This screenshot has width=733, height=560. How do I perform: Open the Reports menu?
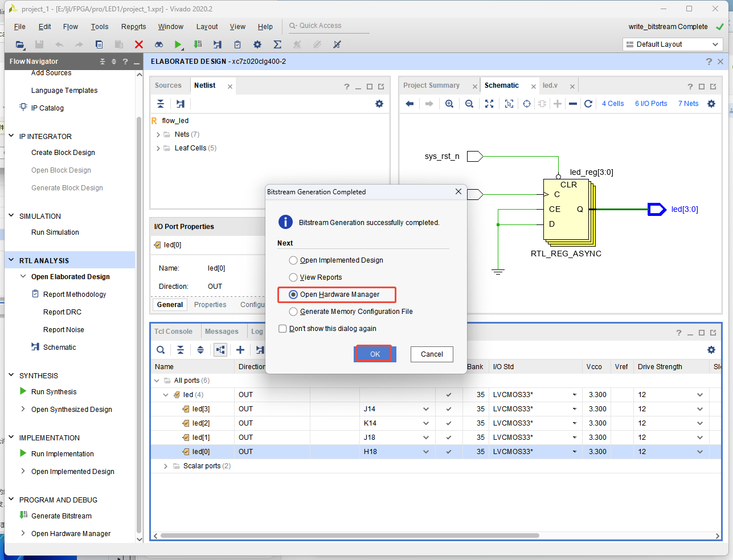tap(133, 27)
